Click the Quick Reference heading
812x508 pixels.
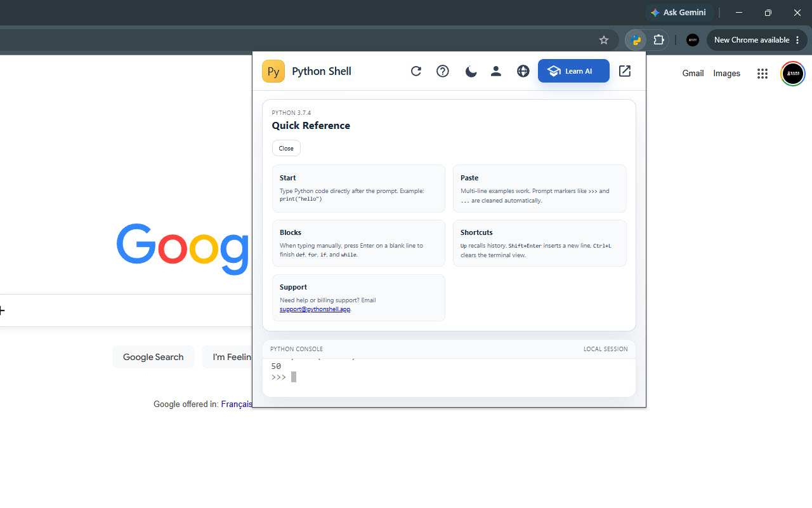[x=311, y=126]
